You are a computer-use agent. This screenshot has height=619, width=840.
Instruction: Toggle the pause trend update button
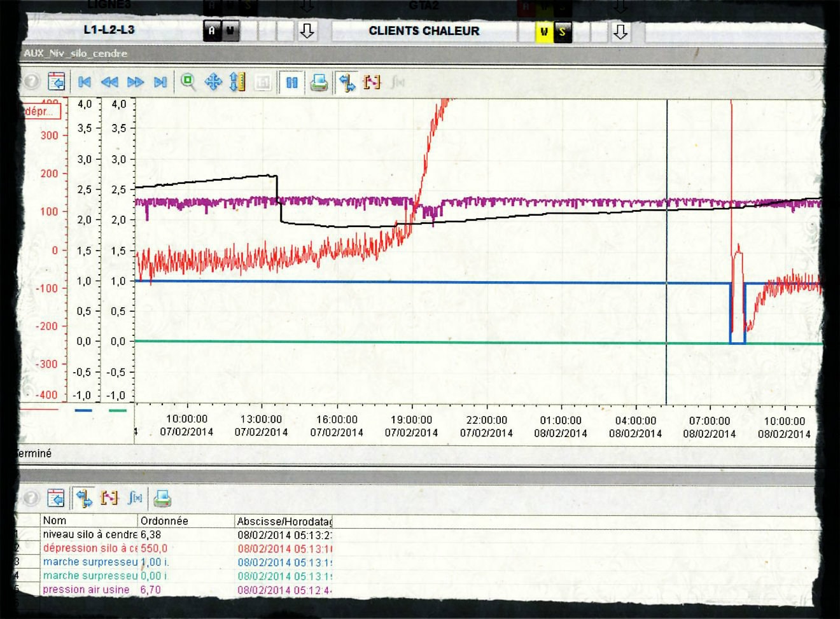[x=291, y=83]
